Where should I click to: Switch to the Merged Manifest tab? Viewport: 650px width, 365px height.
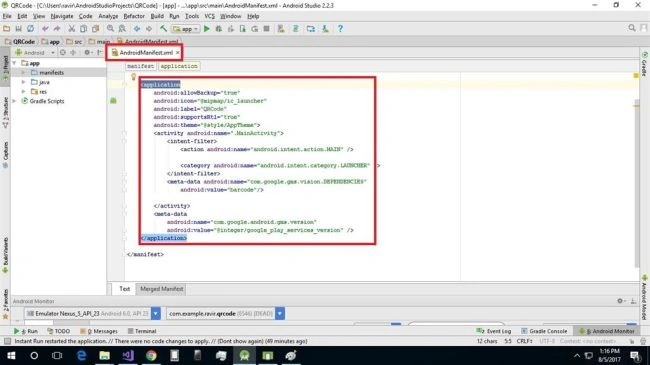point(161,289)
